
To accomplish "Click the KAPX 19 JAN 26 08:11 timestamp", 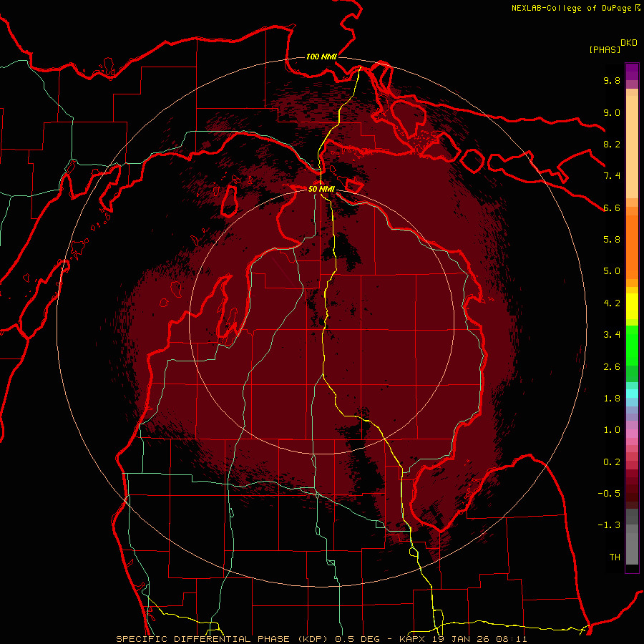I will click(463, 639).
